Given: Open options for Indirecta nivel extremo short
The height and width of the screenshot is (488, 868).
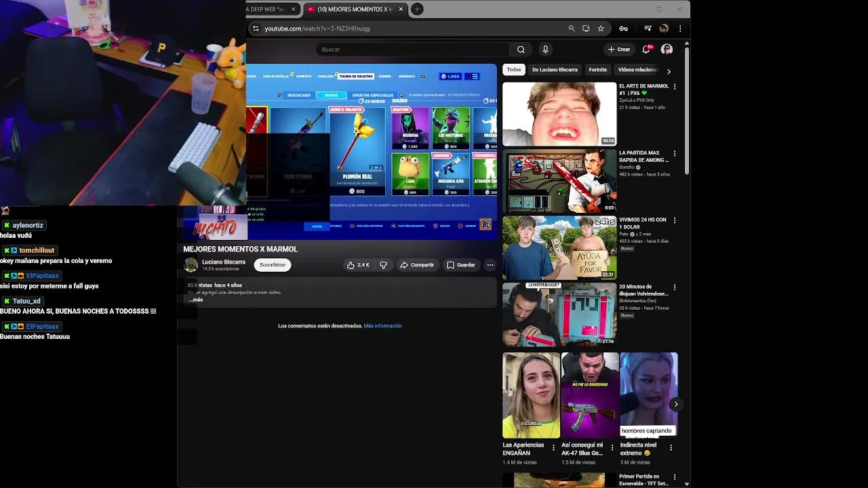Looking at the screenshot, I should (x=671, y=448).
